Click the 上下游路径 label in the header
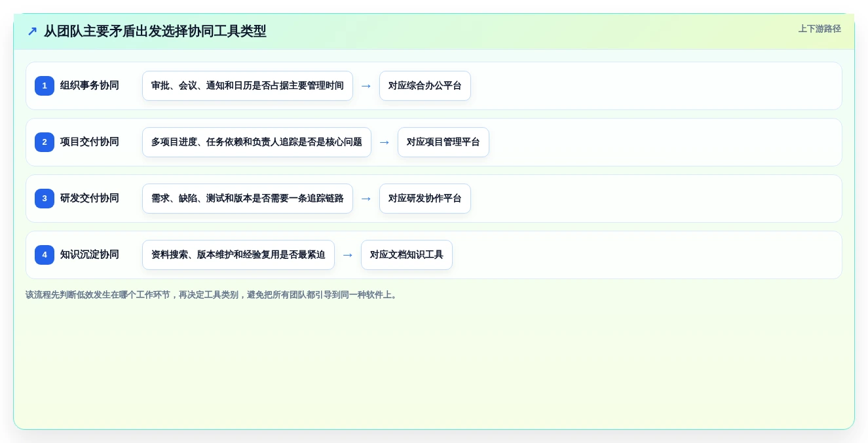This screenshot has width=868, height=443. [x=820, y=29]
